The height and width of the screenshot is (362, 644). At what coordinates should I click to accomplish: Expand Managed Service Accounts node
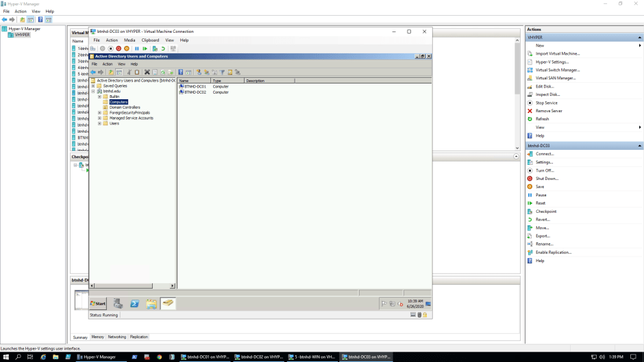click(99, 118)
